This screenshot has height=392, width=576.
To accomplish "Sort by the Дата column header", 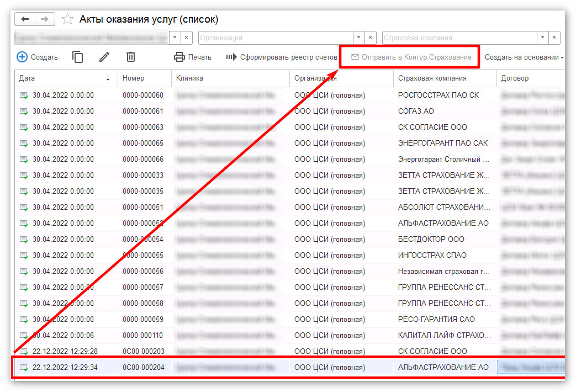I will click(x=66, y=78).
